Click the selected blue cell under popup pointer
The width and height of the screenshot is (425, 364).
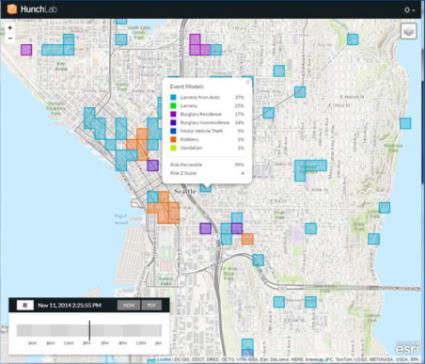[206, 188]
